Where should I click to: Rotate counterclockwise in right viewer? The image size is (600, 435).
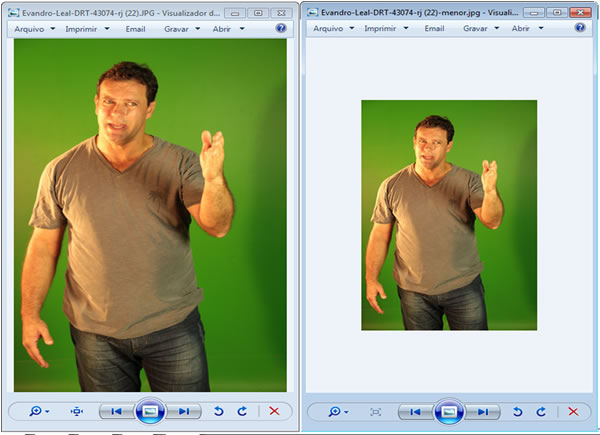pos(517,412)
